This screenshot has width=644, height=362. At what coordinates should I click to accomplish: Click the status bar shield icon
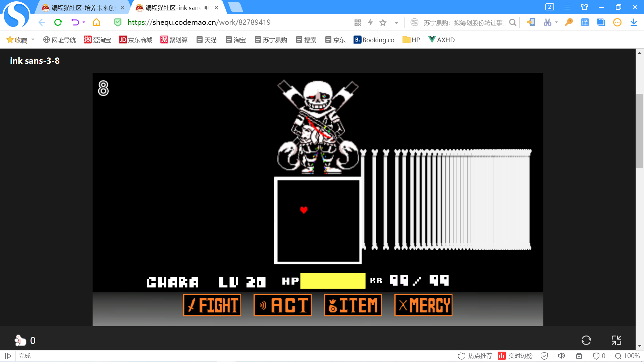(x=544, y=356)
